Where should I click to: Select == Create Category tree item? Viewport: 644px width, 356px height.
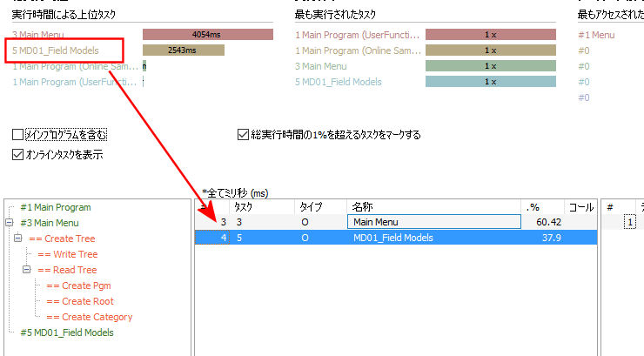(x=89, y=317)
